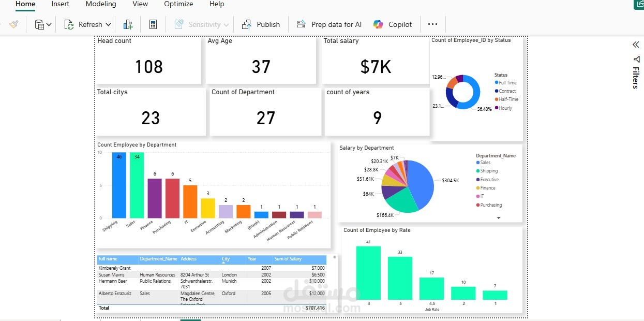Image resolution: width=644 pixels, height=321 pixels.
Task: Click the green chart icon at top right
Action: point(639,4)
